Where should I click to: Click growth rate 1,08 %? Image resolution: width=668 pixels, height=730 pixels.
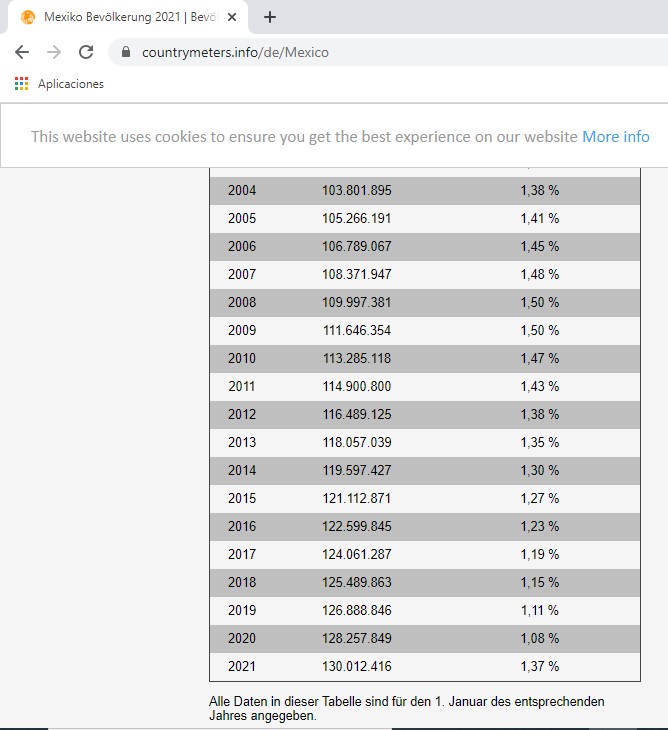point(540,638)
